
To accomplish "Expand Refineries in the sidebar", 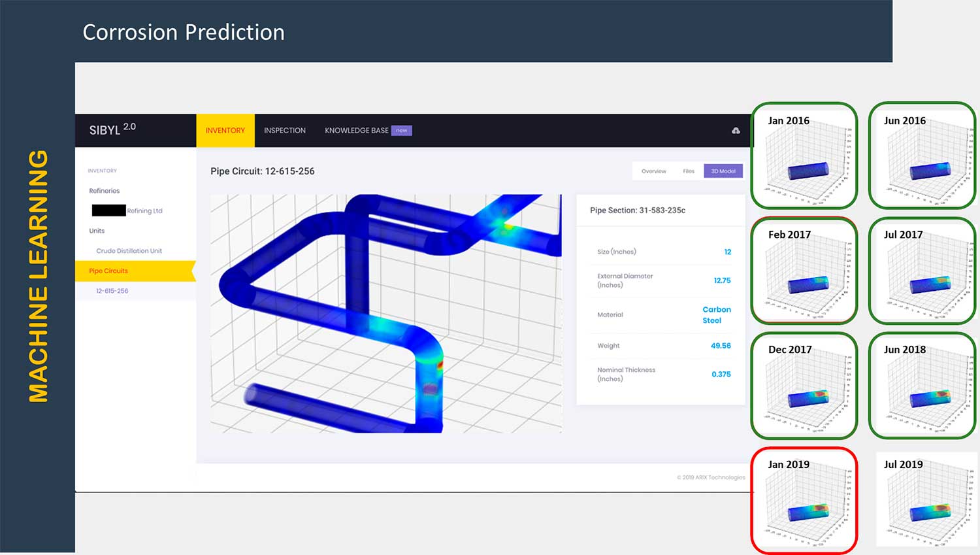I will 105,191.
